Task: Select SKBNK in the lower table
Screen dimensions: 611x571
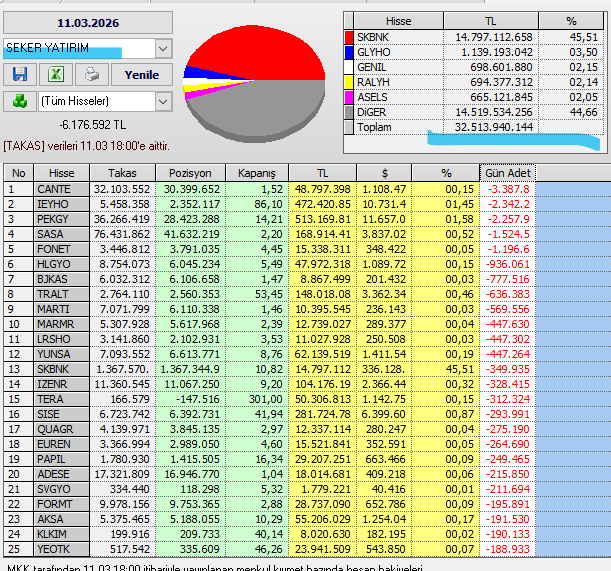Action: point(62,369)
